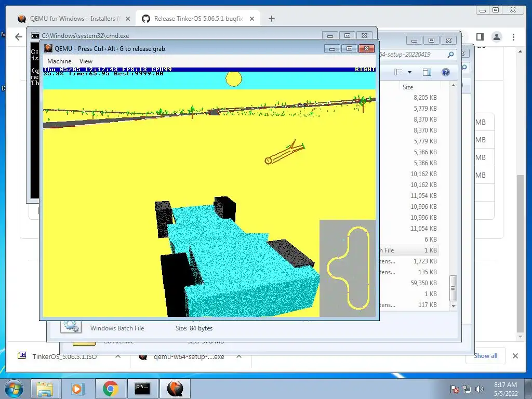532x399 pixels.
Task: Select the file sized 6 KB
Action: (x=431, y=239)
